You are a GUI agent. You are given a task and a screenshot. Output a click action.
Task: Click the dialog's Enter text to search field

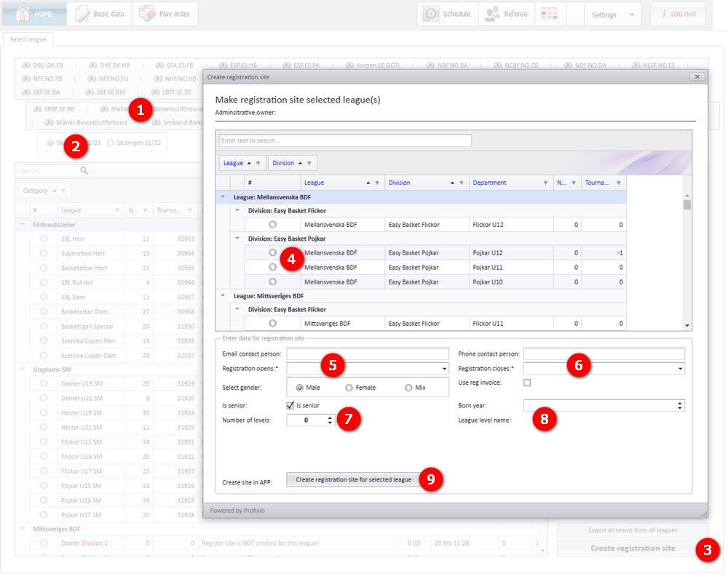(345, 140)
